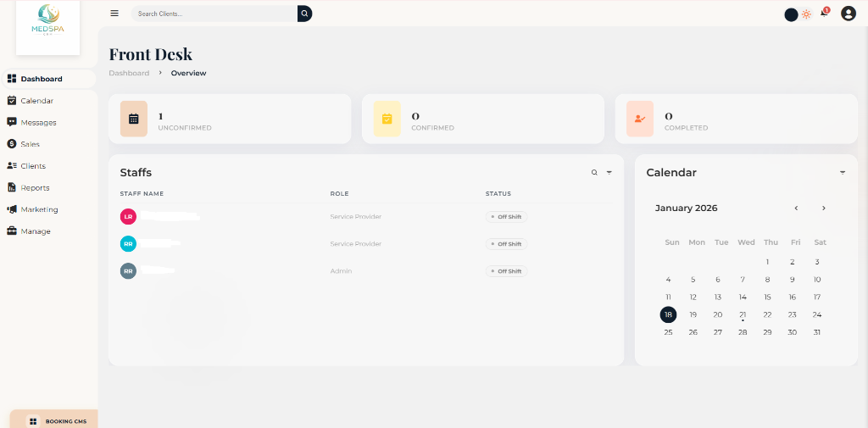The image size is (868, 428).
Task: Click the teal RR staff avatar
Action: (128, 243)
